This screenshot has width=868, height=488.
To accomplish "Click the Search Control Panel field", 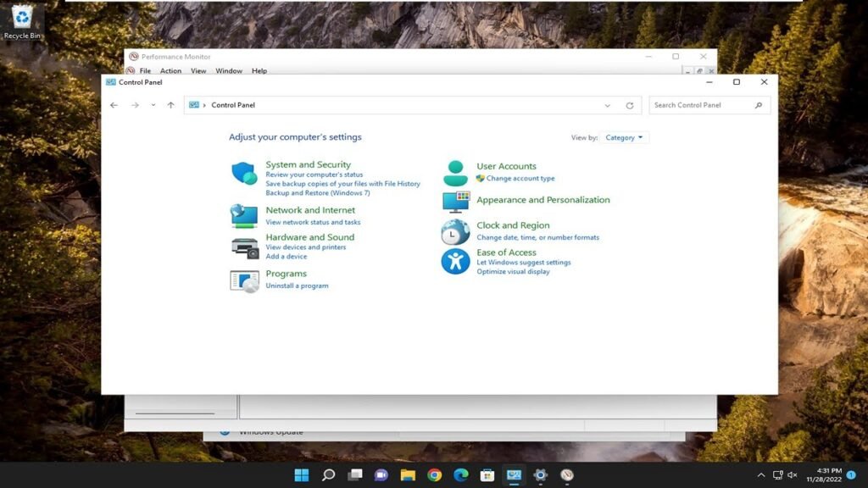I will [x=702, y=105].
